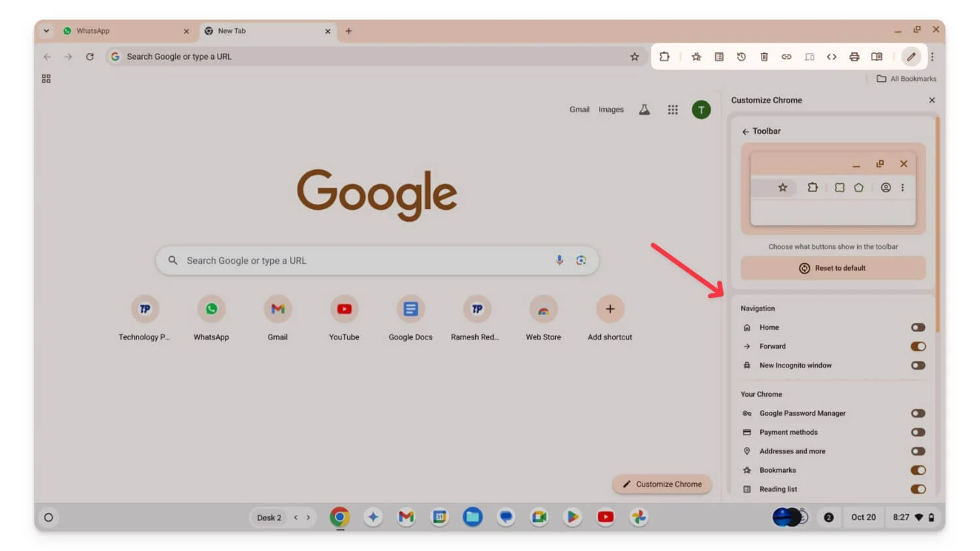Disable the Forward button switch
Screen dimensions: 980x551
[918, 346]
